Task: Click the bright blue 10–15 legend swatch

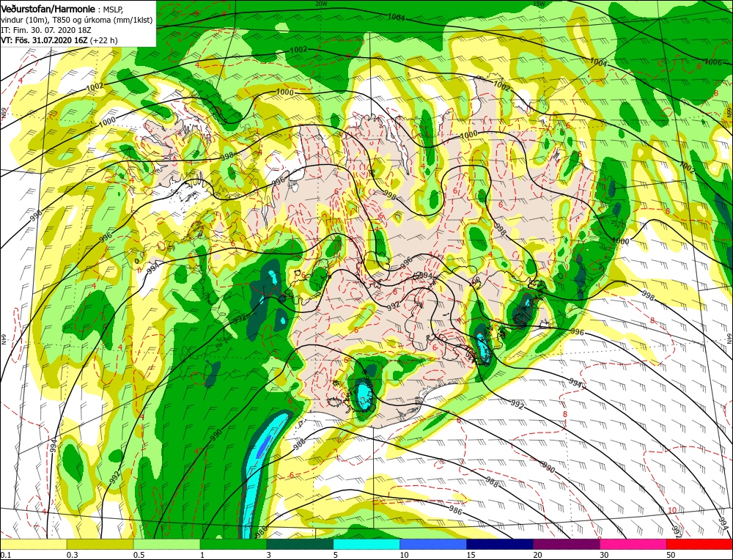Action: pyautogui.click(x=433, y=544)
